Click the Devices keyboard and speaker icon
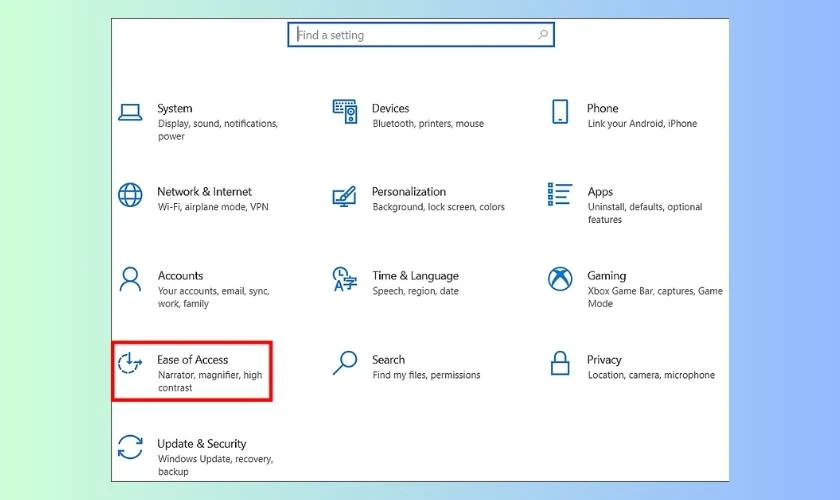 [344, 111]
